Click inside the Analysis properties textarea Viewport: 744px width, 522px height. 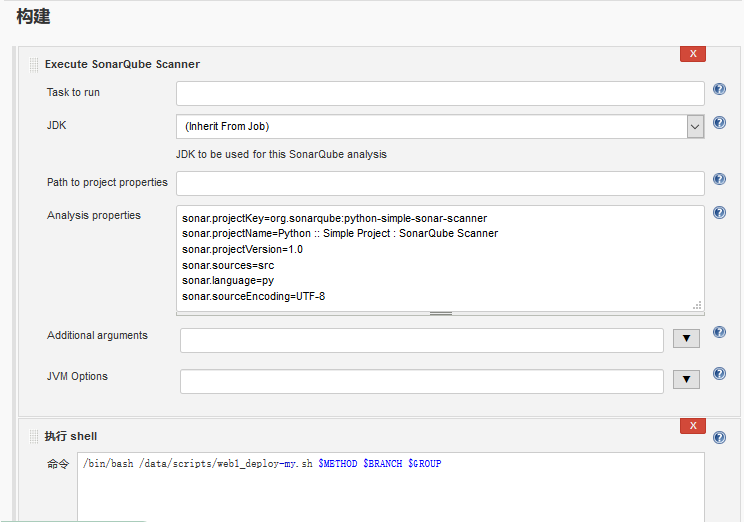(440, 258)
